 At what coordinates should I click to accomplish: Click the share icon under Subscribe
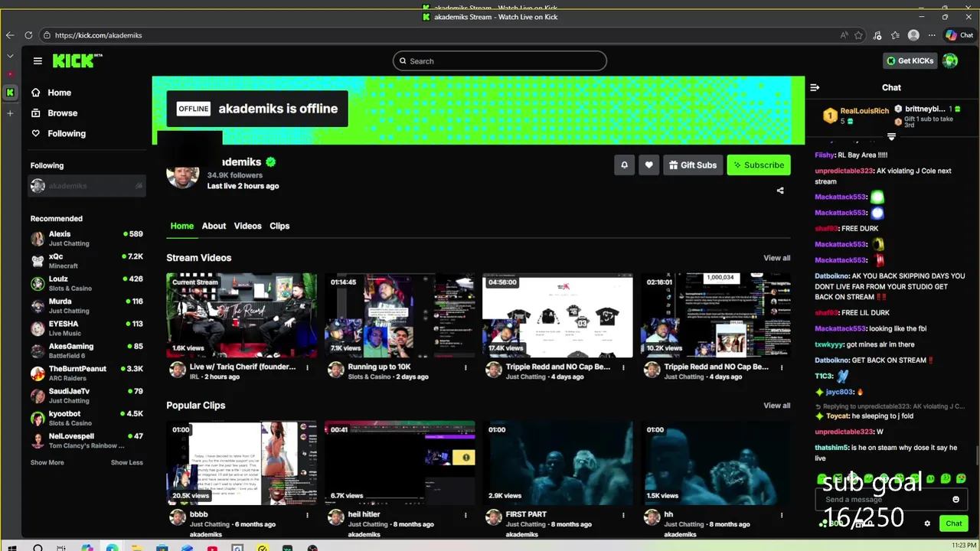tap(780, 191)
